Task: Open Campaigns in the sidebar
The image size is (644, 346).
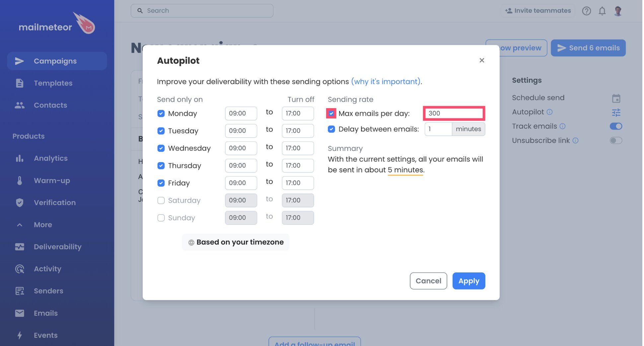Action: pos(57,61)
